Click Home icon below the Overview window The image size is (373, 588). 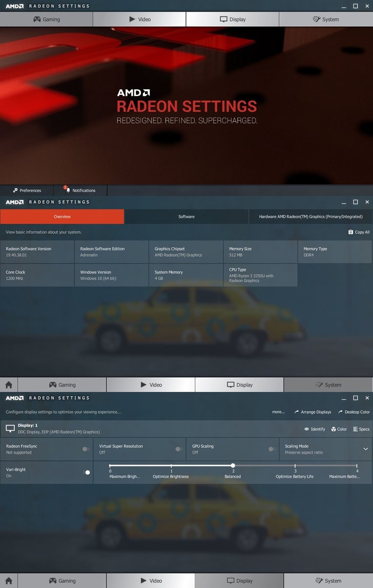9,385
